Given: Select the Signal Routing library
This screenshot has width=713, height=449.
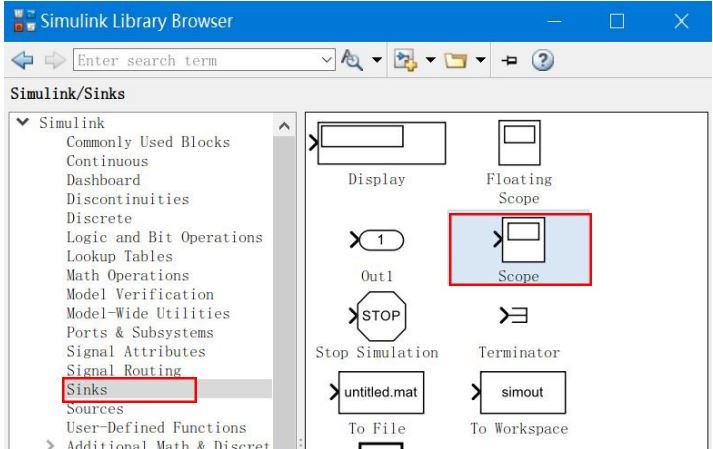Looking at the screenshot, I should click(124, 371).
